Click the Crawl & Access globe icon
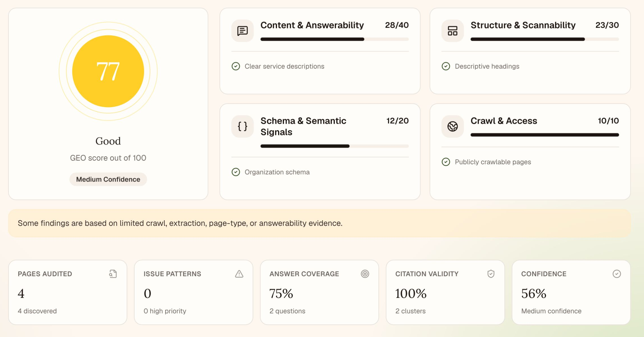 point(452,126)
